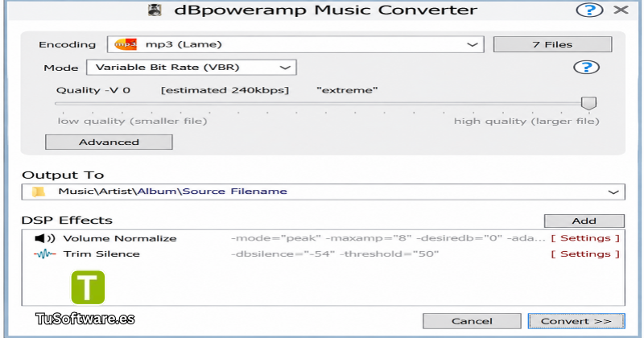Expand the Output To chevron arrow
644x338 pixels.
pyautogui.click(x=613, y=192)
